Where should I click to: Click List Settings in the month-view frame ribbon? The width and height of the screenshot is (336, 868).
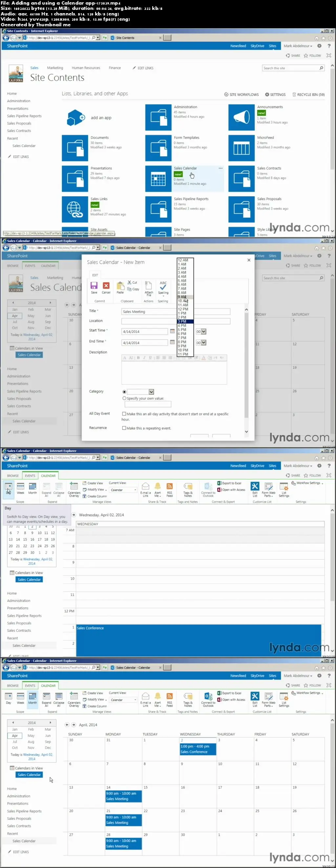pyautogui.click(x=284, y=699)
